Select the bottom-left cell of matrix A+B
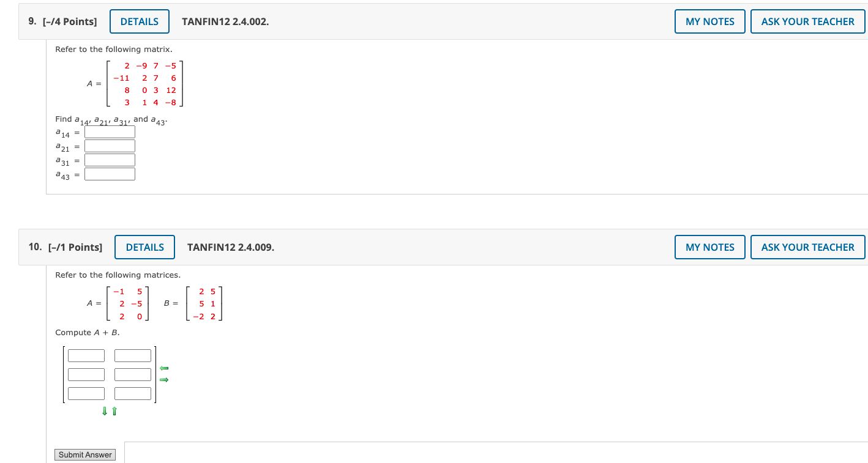Viewport: 868px width, 463px height. click(86, 393)
